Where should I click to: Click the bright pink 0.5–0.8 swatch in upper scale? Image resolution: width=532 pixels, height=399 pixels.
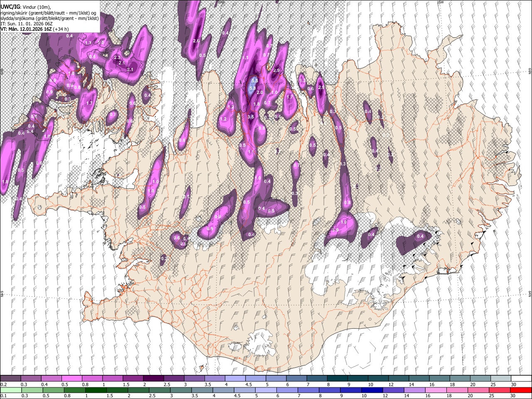[71, 378]
